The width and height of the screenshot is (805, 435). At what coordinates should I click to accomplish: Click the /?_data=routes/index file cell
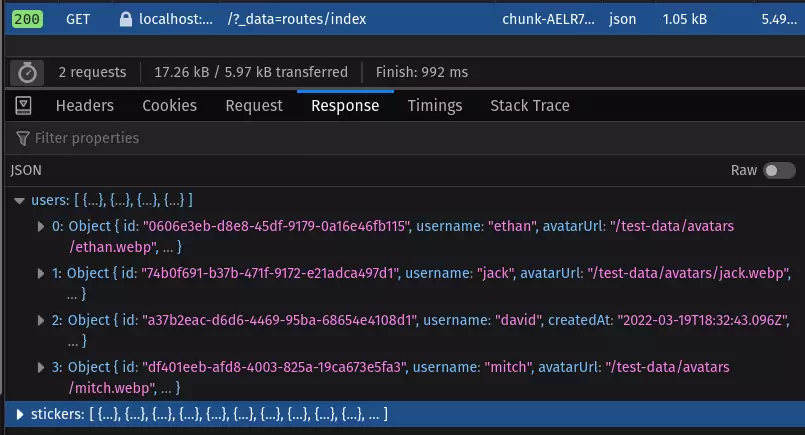(x=297, y=20)
